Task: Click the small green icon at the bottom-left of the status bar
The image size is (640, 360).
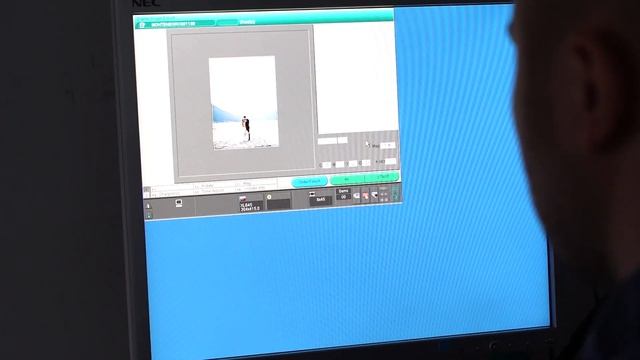Action: coord(149,216)
